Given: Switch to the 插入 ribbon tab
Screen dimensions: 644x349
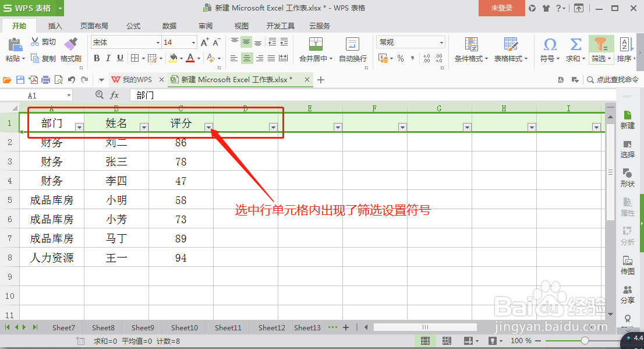Looking at the screenshot, I should point(55,26).
